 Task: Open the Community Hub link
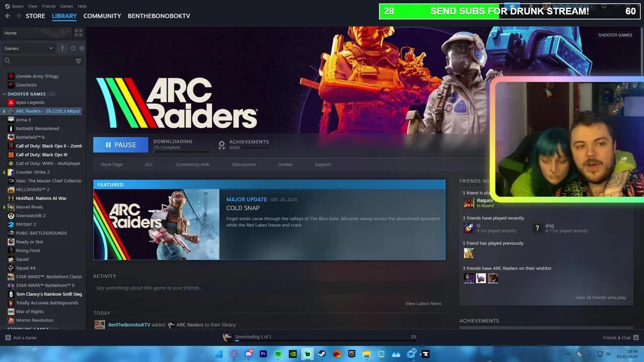pyautogui.click(x=193, y=164)
